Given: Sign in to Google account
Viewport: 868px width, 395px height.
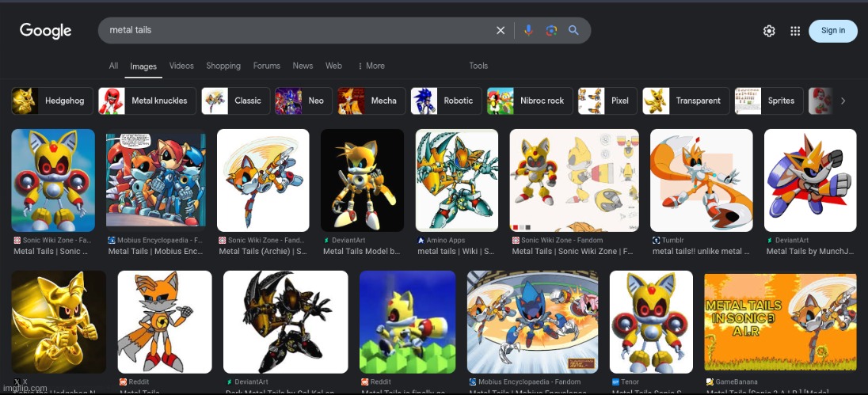Looking at the screenshot, I should (832, 31).
